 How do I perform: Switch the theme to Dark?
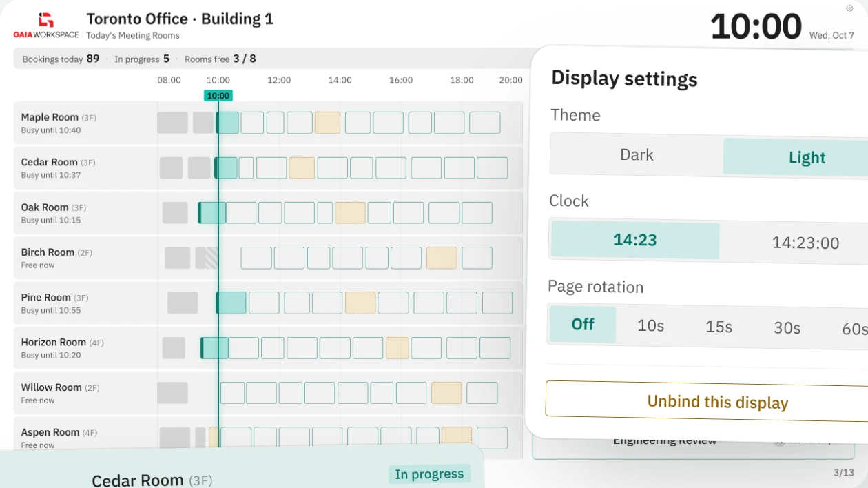[637, 154]
